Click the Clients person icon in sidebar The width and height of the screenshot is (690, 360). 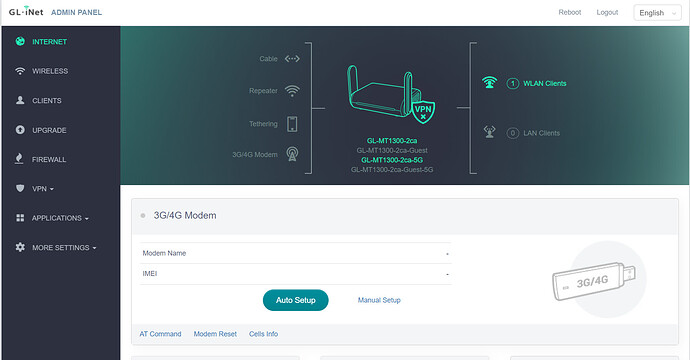coord(20,100)
